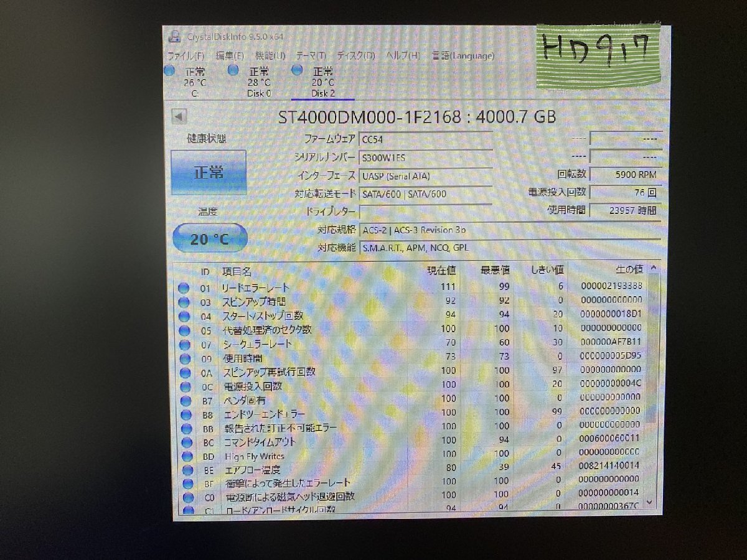Click raw value 000002193388

coord(611,286)
